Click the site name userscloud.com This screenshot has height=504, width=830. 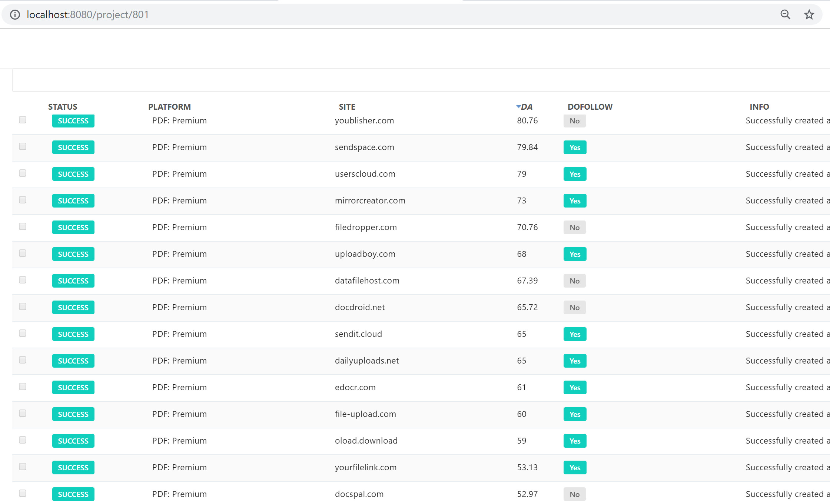365,174
